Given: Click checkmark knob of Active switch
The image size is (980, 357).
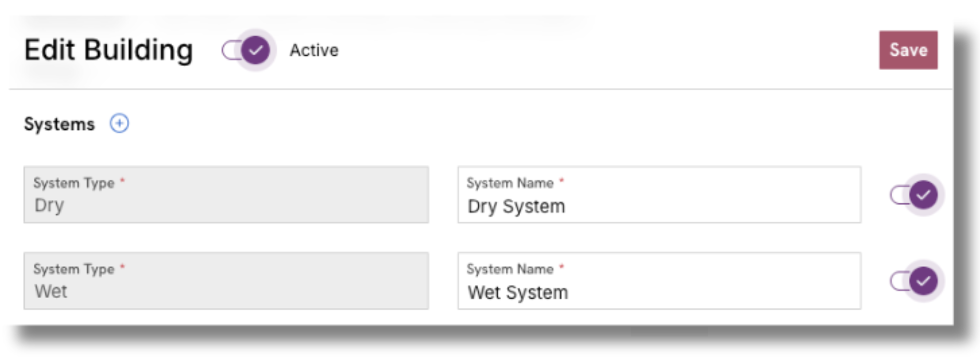Looking at the screenshot, I should (x=255, y=50).
